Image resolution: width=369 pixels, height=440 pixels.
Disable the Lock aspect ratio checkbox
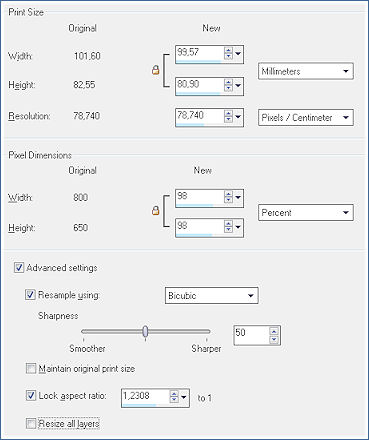[x=31, y=396]
